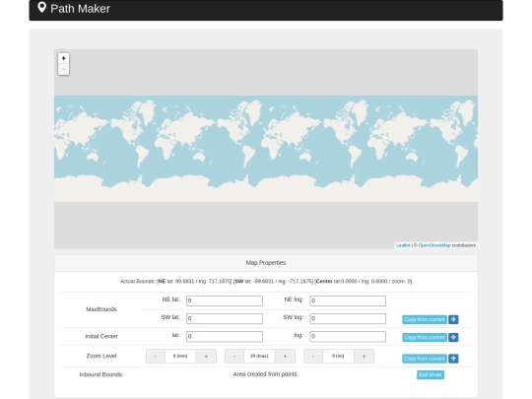Open the OpenStreetMap link

point(434,245)
